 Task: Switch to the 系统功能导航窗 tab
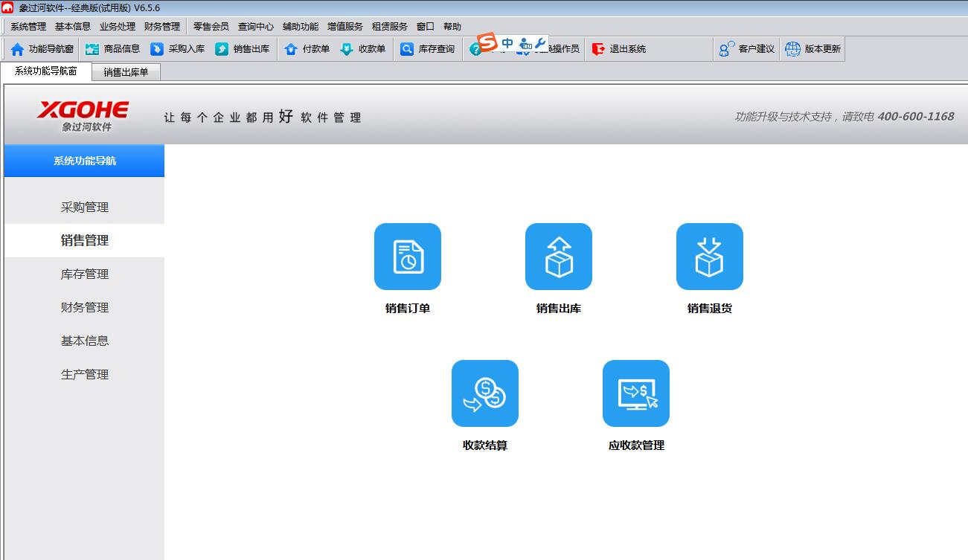(x=45, y=71)
